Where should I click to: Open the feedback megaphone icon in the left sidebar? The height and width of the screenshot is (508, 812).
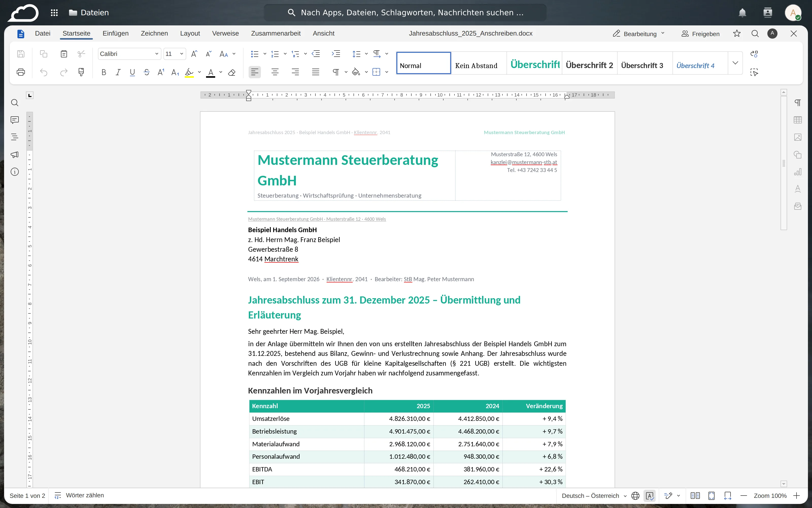tap(14, 154)
